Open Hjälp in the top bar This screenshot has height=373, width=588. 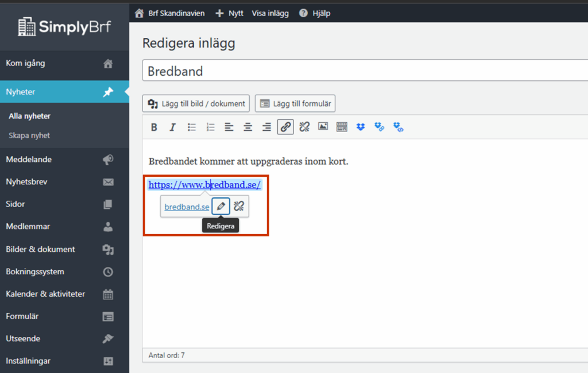(315, 14)
